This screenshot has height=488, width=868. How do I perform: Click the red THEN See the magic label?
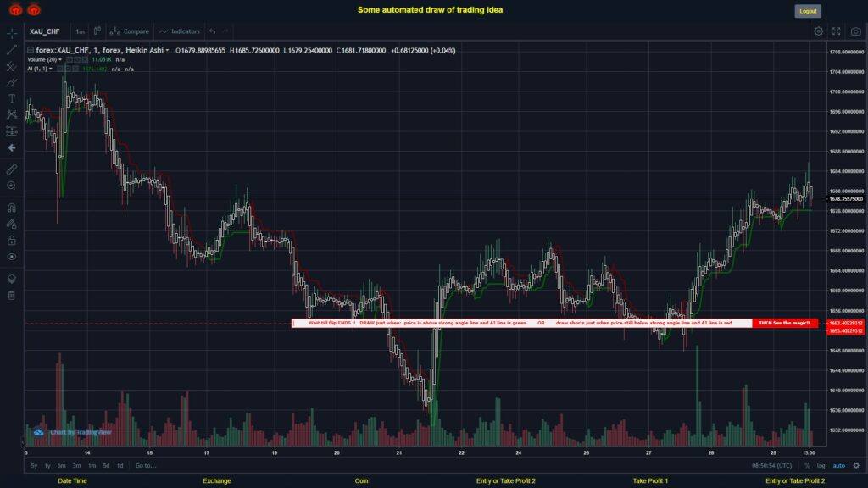pos(784,323)
